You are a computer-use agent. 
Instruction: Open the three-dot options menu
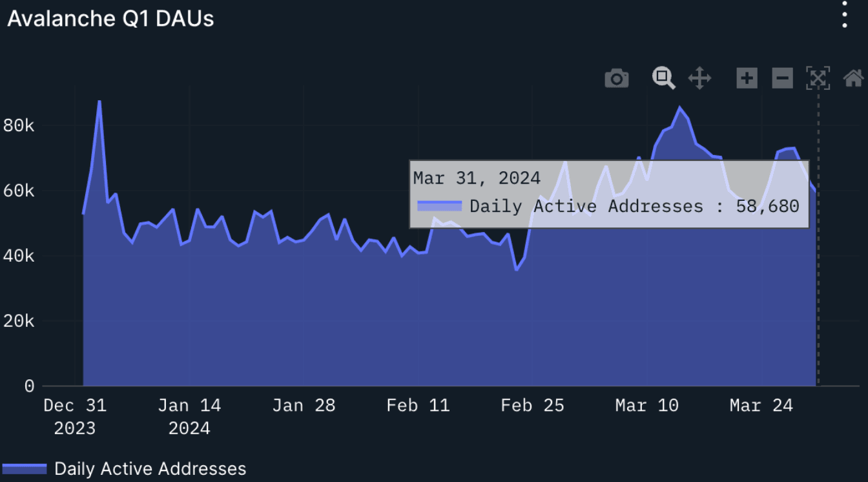click(844, 15)
